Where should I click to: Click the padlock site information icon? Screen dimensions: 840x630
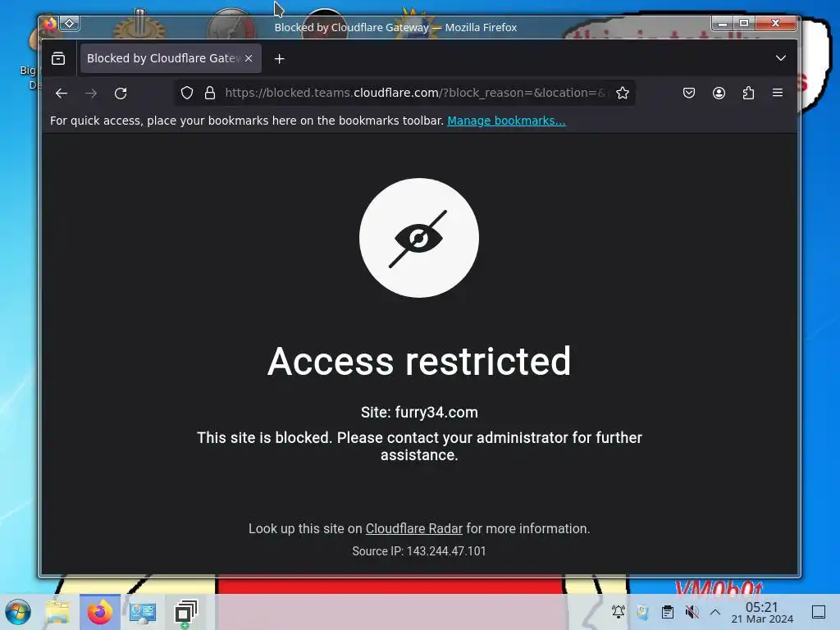click(210, 94)
